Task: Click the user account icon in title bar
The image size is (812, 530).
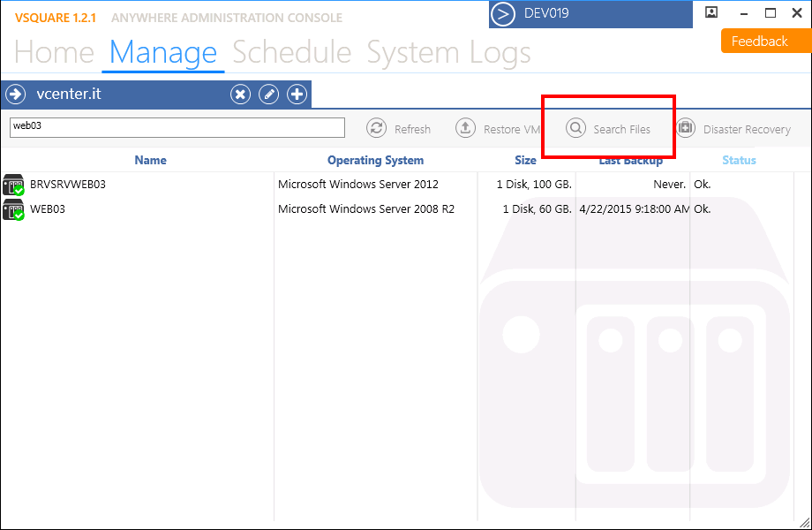Action: click(711, 13)
